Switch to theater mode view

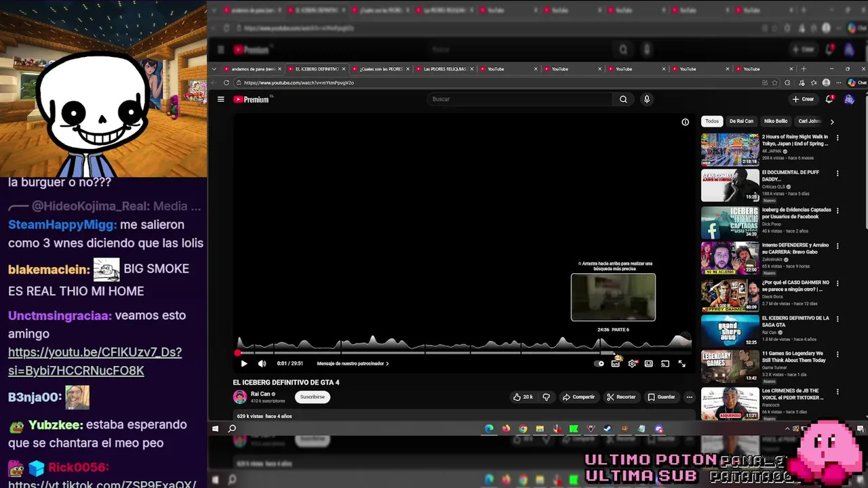click(648, 363)
